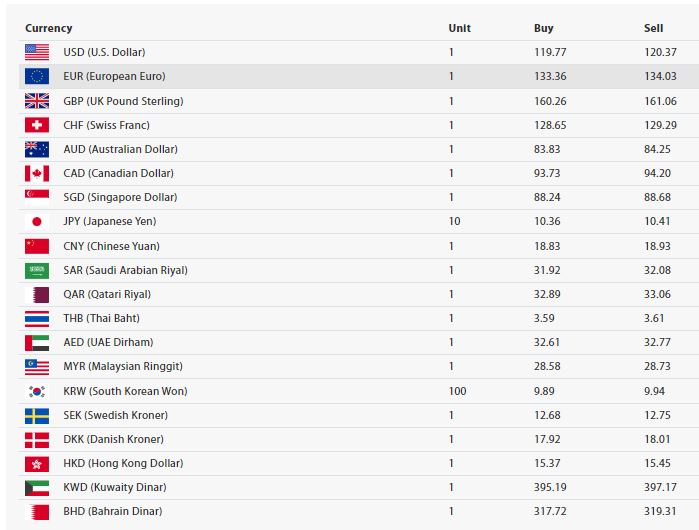Click the HKD (Hong Kong Dollar) label
The height and width of the screenshot is (530, 699).
tap(123, 464)
